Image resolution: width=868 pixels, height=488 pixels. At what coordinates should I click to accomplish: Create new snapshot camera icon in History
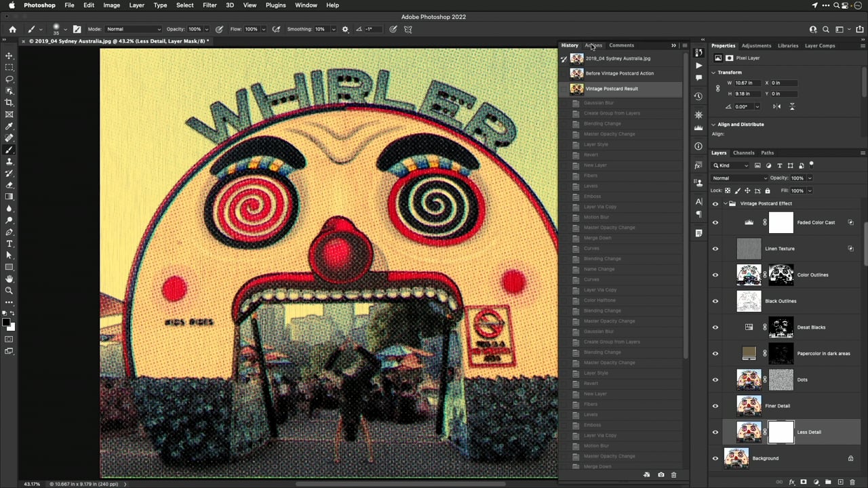pos(660,474)
